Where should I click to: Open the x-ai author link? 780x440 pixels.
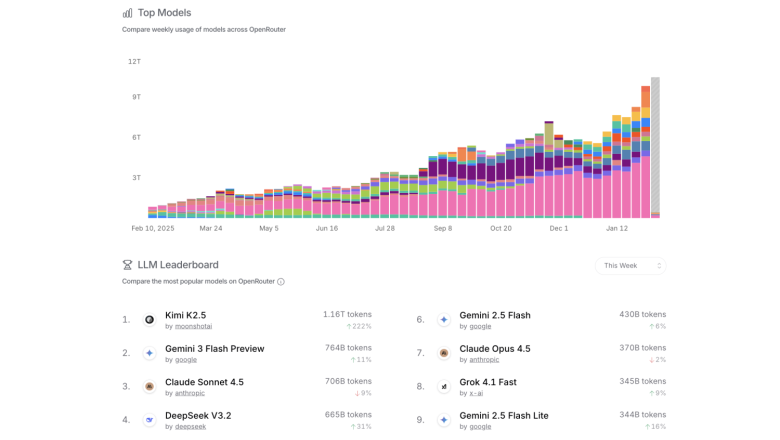[x=478, y=393]
